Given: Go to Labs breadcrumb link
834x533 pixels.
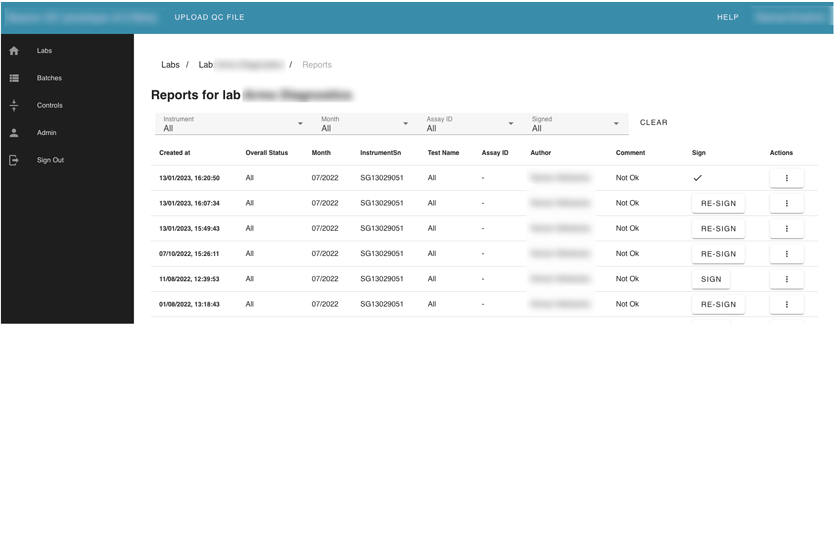Looking at the screenshot, I should [170, 65].
